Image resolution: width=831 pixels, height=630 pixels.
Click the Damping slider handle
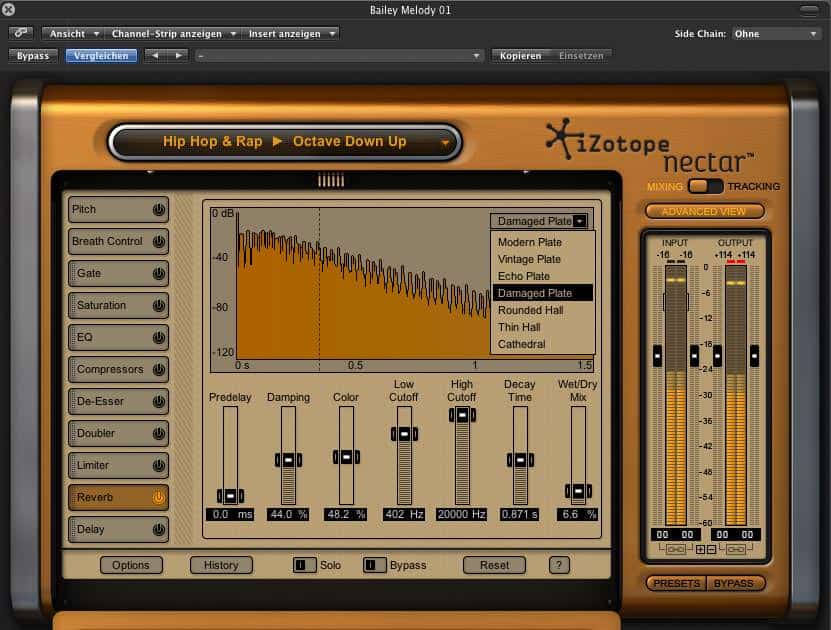click(x=288, y=460)
